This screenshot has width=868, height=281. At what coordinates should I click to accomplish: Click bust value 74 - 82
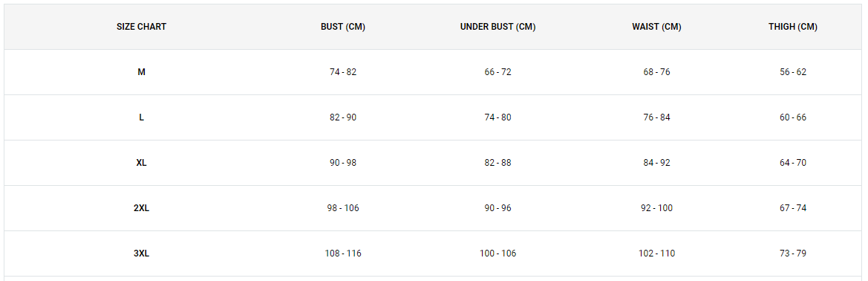(342, 72)
